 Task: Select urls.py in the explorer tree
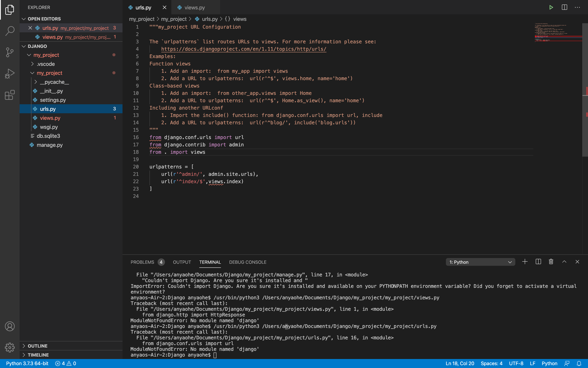[71, 109]
